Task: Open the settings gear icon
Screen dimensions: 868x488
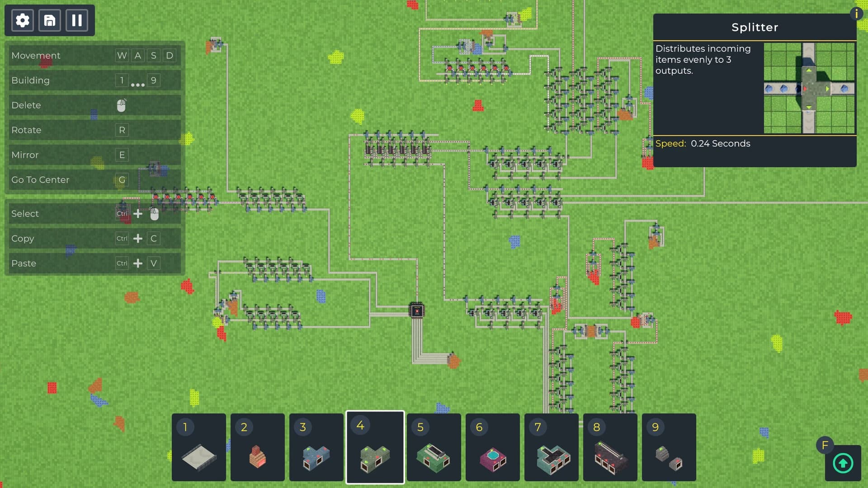Action: (22, 20)
